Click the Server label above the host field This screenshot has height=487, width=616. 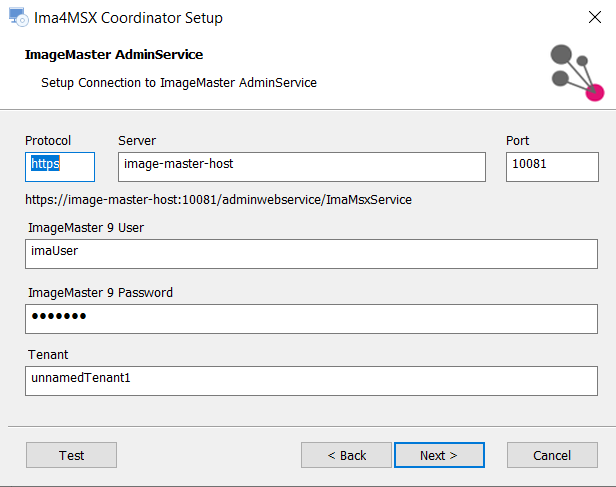[x=137, y=141]
